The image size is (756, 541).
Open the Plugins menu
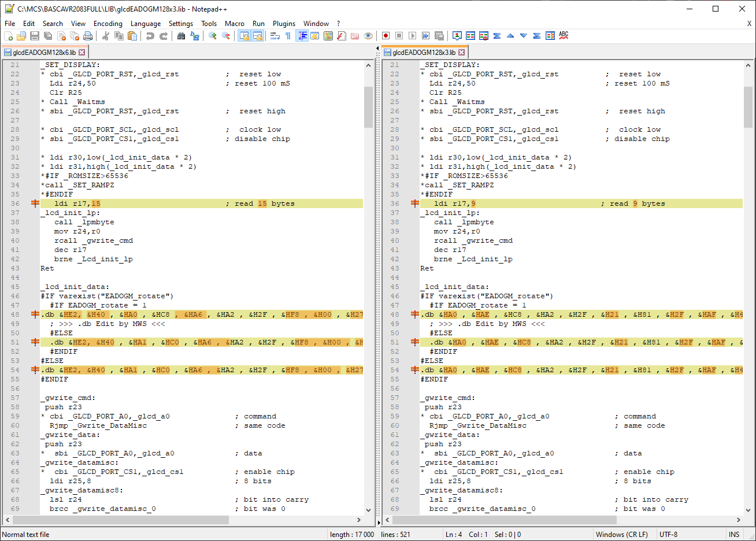pos(284,24)
